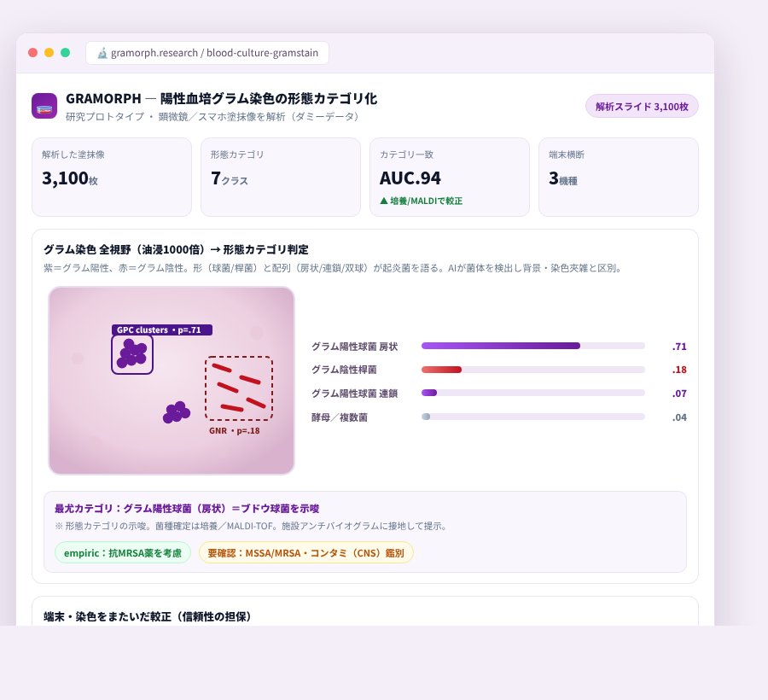The image size is (768, 700).
Task: Click the 培養/MALDIで較正 green indicator
Action: [x=422, y=201]
